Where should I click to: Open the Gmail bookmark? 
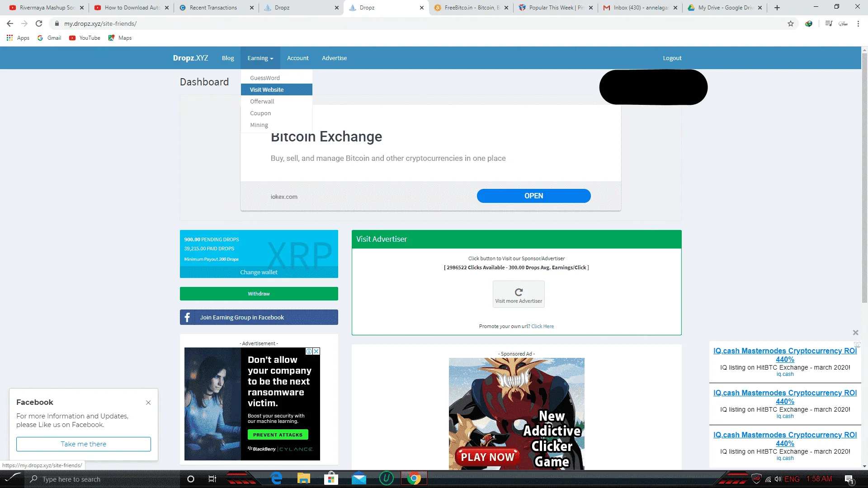[x=49, y=38]
